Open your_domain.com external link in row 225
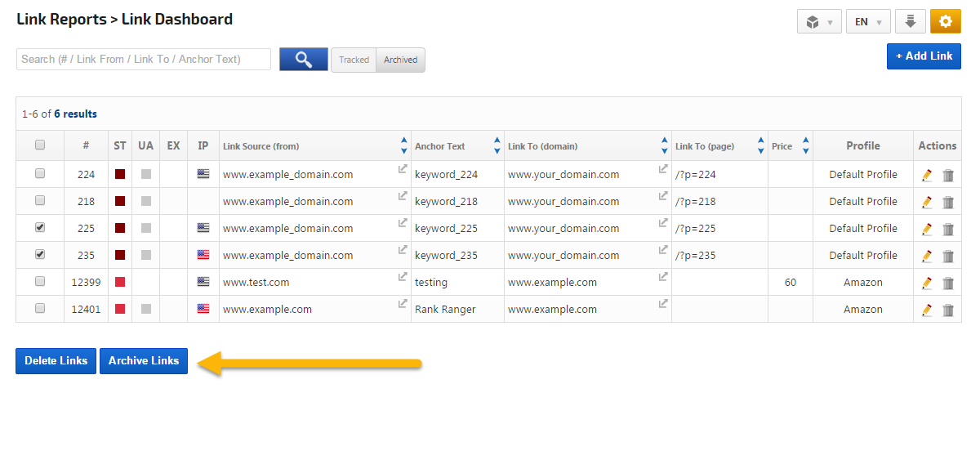Screen dimensions: 980x451 [x=663, y=223]
